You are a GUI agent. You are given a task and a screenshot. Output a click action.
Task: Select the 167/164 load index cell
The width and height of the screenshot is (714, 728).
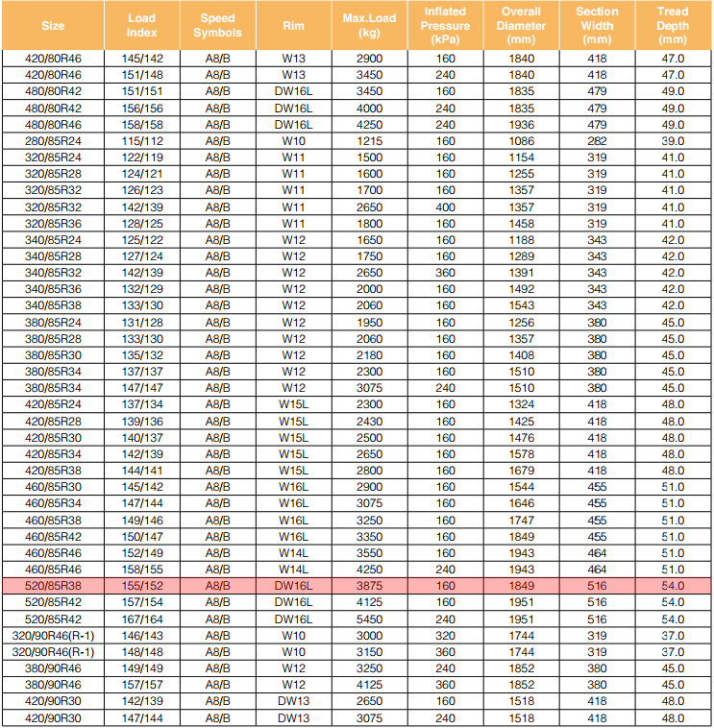coord(141,619)
